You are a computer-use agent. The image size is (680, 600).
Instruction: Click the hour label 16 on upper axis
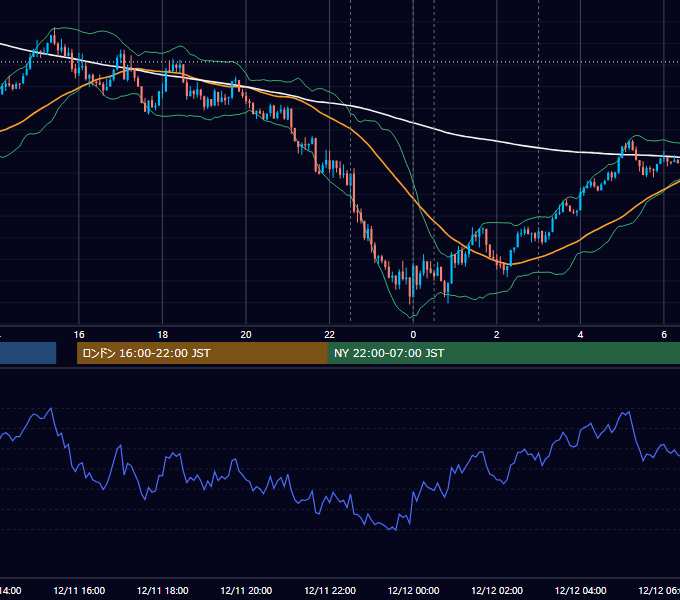point(79,335)
